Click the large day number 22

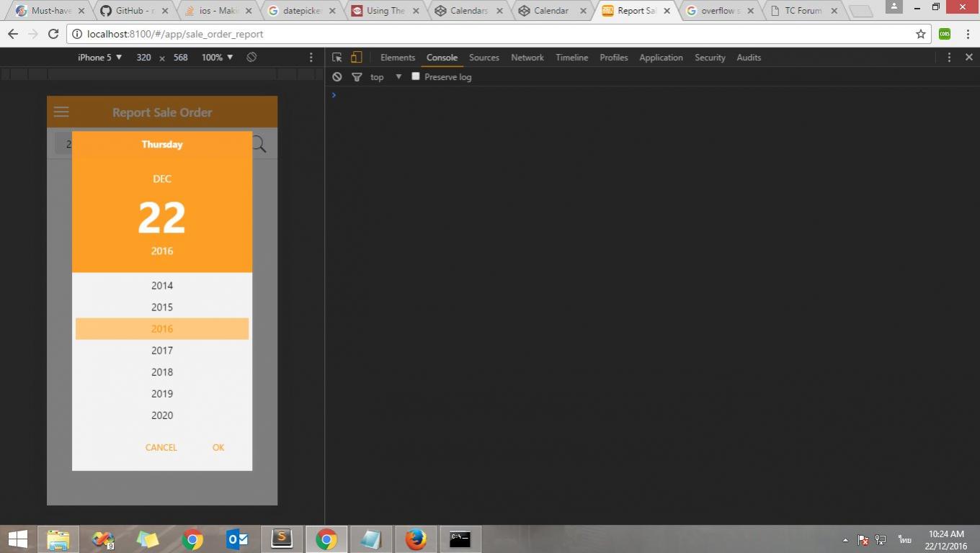pos(162,217)
